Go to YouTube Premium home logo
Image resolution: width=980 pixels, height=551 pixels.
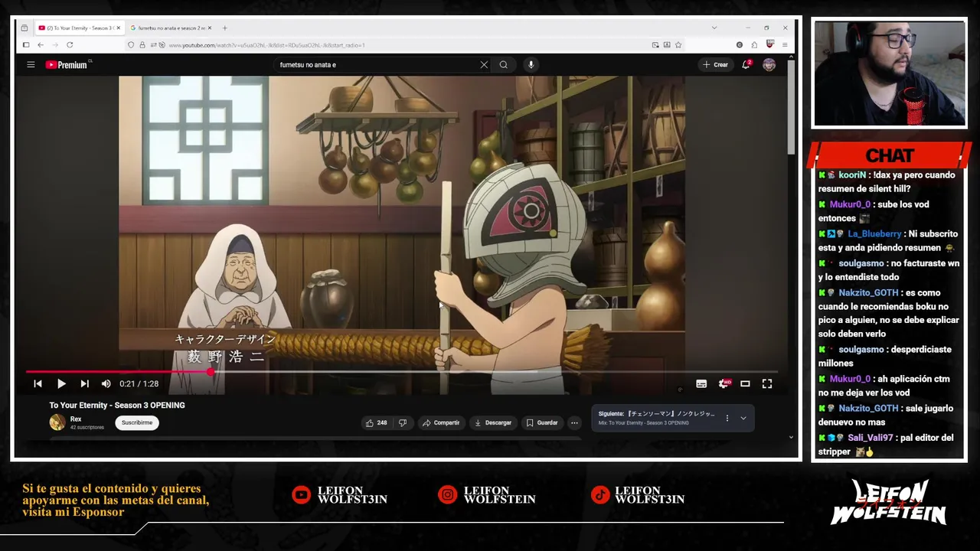pyautogui.click(x=67, y=65)
